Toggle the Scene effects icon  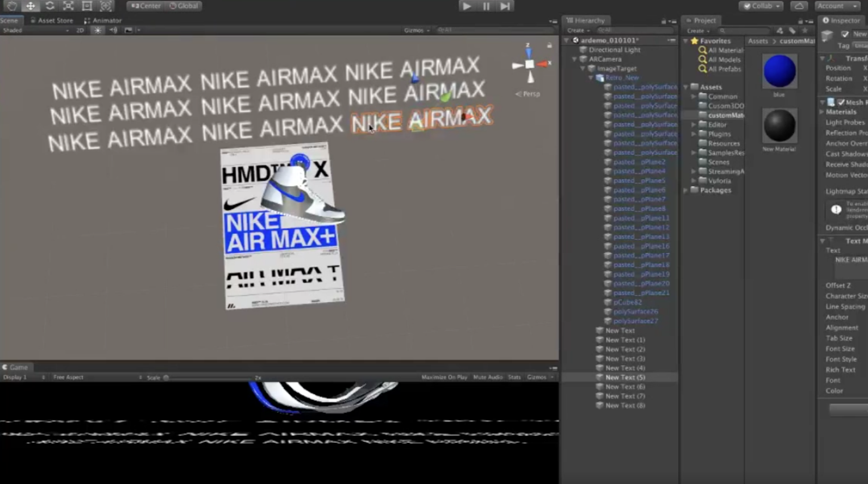[x=128, y=30]
